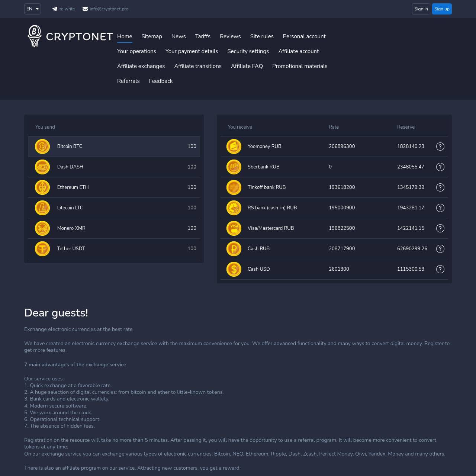
Task: Click the Visa/Mastercard RUB icon
Action: point(234,228)
